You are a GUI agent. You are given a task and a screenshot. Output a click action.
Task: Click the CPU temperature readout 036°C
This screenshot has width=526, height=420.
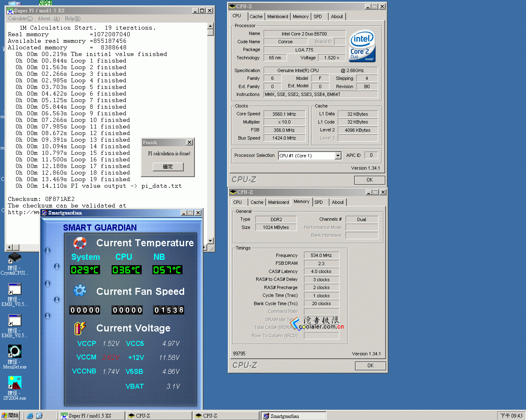click(x=126, y=270)
